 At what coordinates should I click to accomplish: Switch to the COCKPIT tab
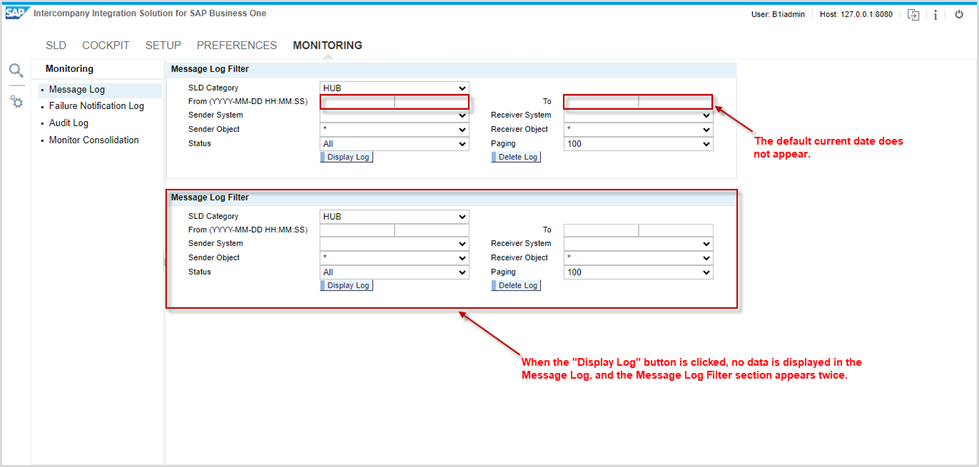point(105,45)
